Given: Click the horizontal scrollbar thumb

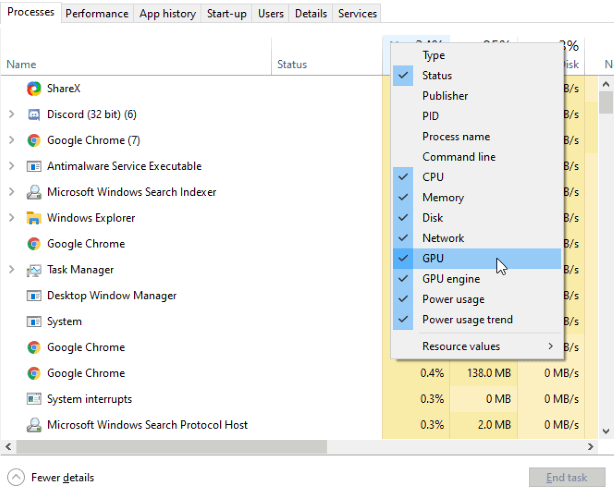Looking at the screenshot, I should click(172, 446).
